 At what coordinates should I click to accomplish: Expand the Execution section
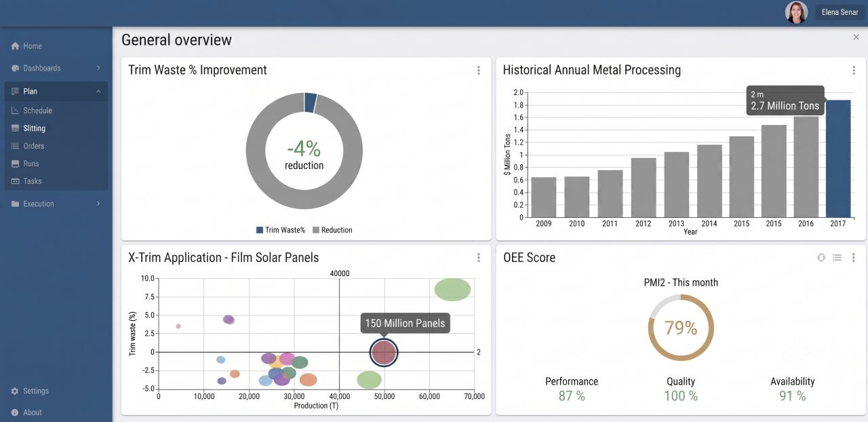[x=98, y=204]
